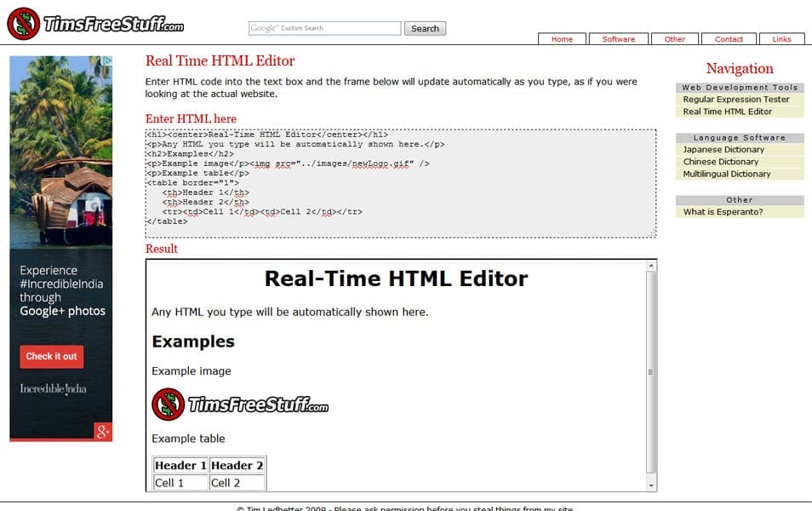
Task: Open the Other tab
Action: (674, 38)
